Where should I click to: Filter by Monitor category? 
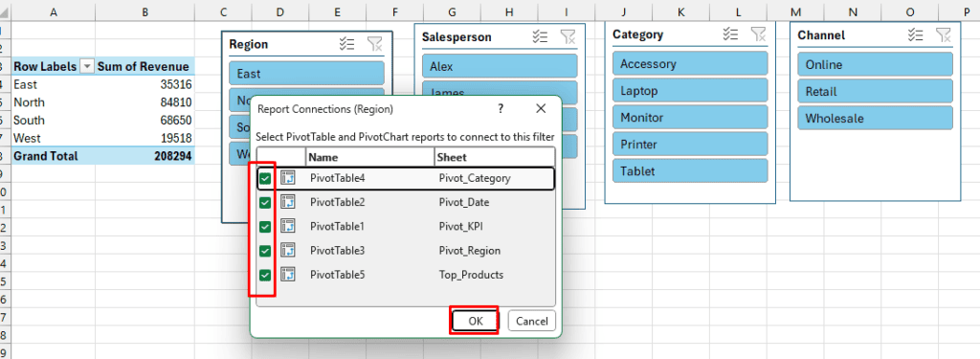(690, 117)
